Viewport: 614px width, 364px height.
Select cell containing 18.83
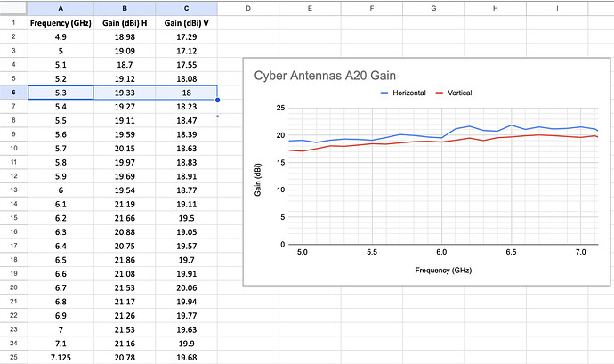click(x=186, y=162)
